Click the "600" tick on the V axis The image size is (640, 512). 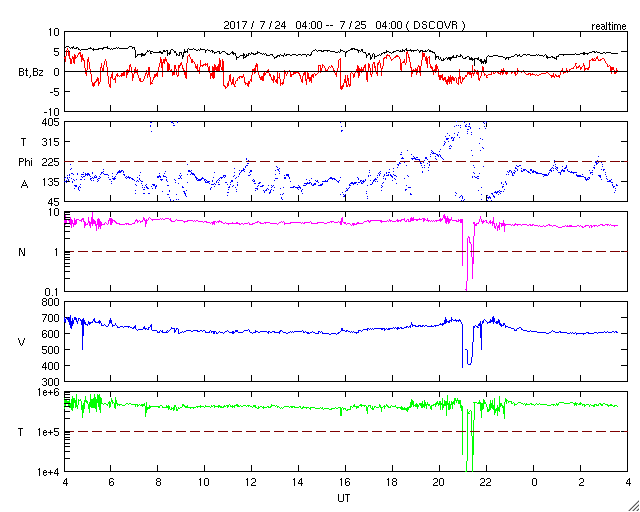pyautogui.click(x=52, y=334)
